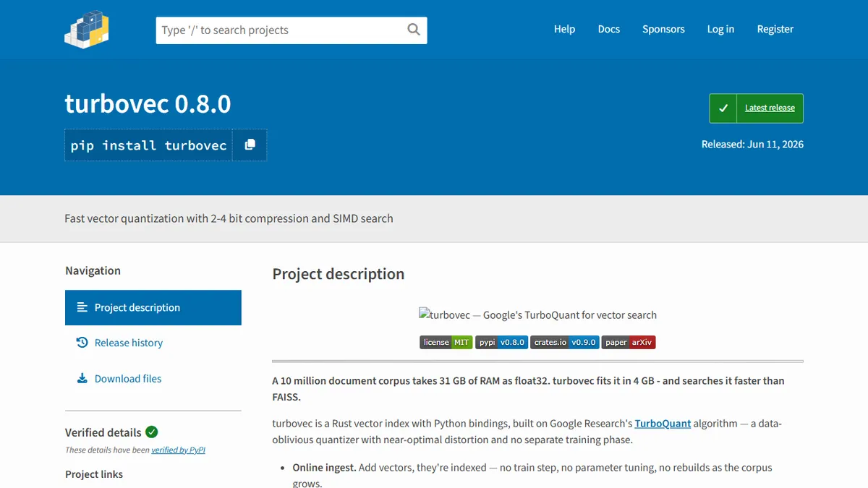868x488 pixels.
Task: Click the Fast vector quantization summary text
Action: 229,218
